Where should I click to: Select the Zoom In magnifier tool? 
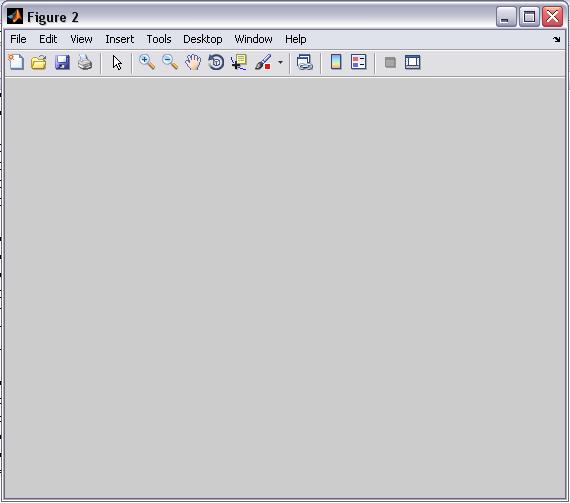pyautogui.click(x=147, y=63)
